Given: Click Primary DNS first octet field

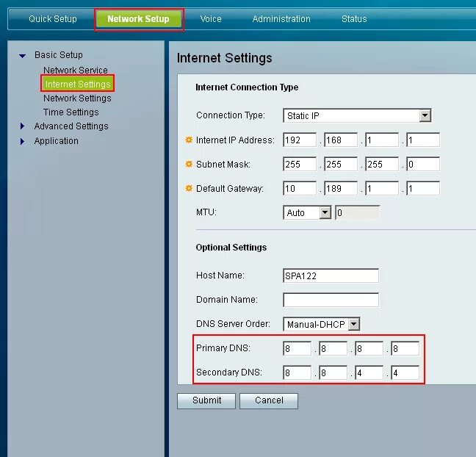Looking at the screenshot, I should pos(297,348).
